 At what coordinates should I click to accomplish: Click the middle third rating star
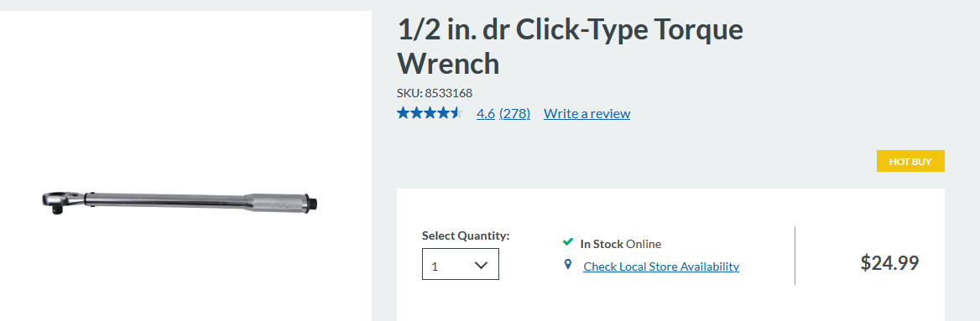tap(430, 113)
